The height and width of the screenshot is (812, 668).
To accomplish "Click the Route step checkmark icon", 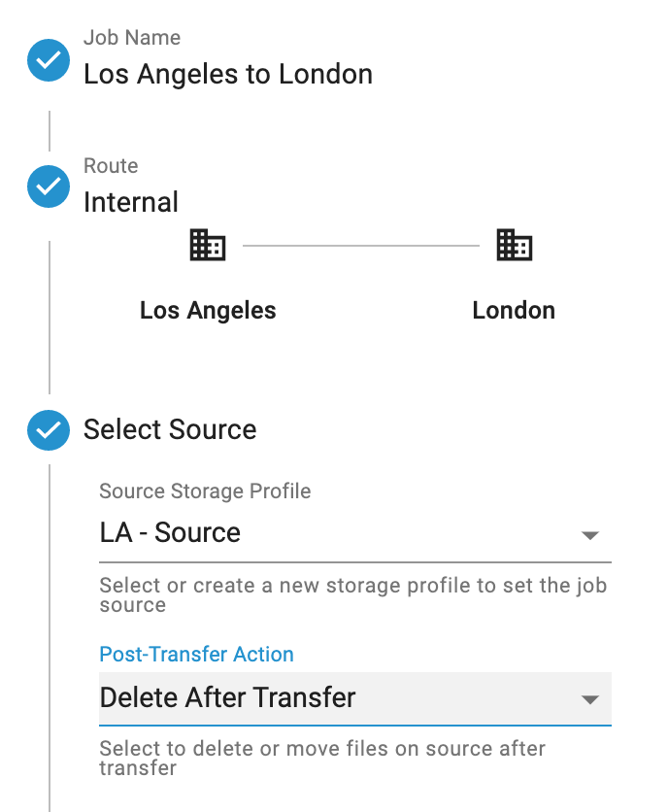I will pyautogui.click(x=49, y=186).
